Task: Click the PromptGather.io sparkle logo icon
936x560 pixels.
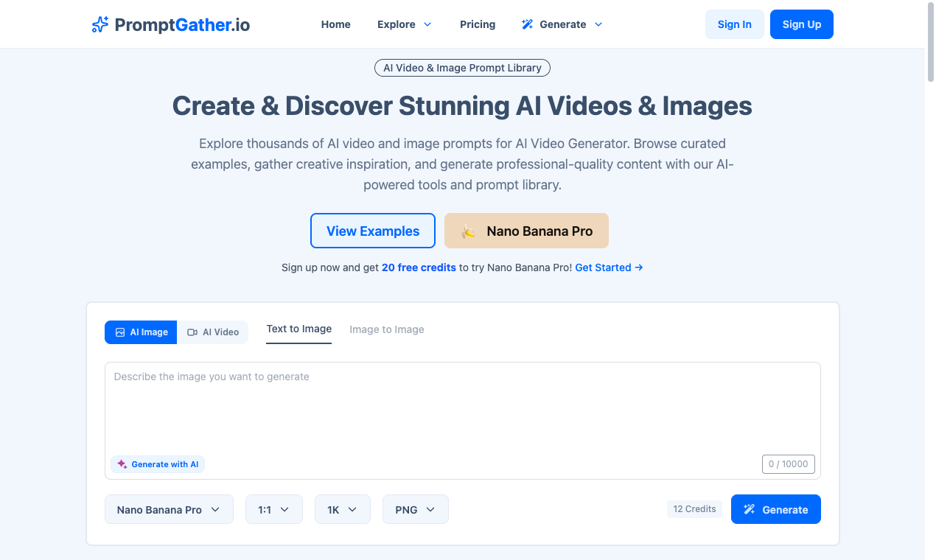Action: 99,24
